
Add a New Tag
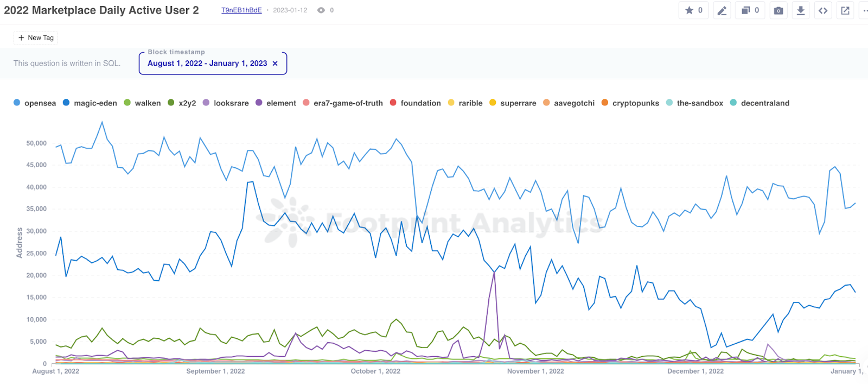pyautogui.click(x=36, y=37)
